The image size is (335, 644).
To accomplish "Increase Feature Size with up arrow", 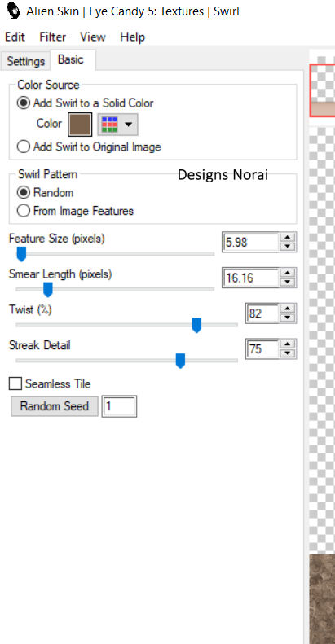I will click(289, 238).
